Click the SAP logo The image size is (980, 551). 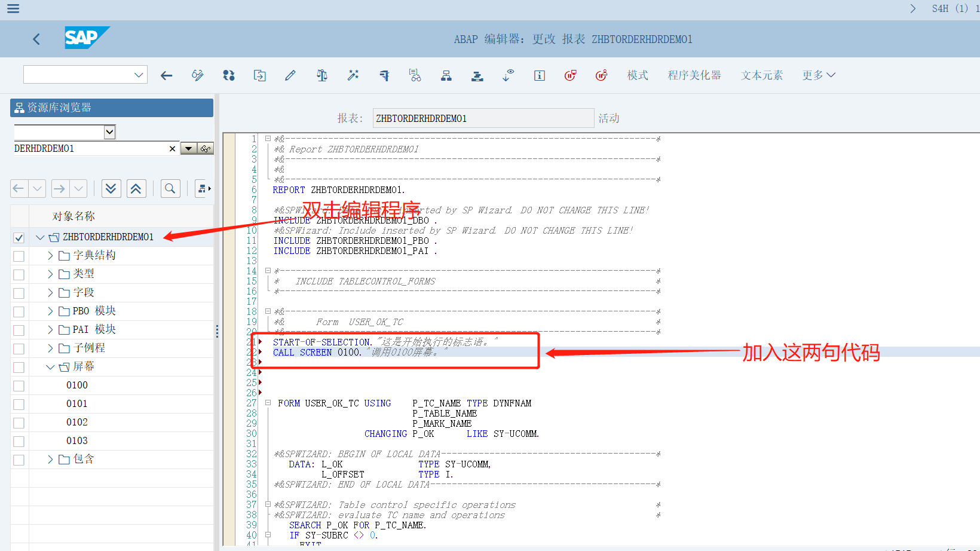pyautogui.click(x=87, y=38)
